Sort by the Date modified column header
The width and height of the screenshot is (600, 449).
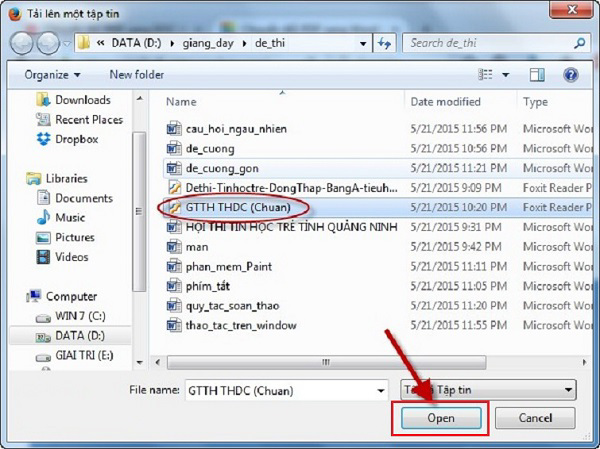tap(445, 102)
